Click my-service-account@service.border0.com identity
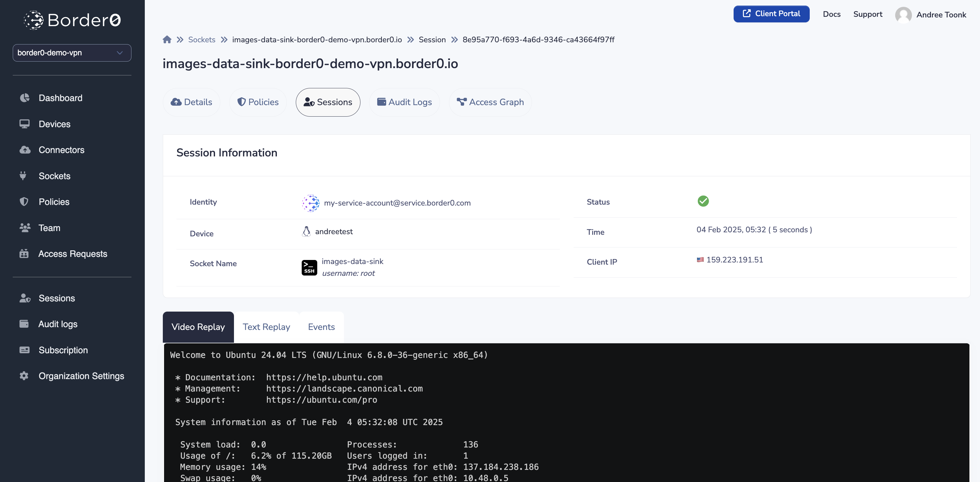 [x=397, y=203]
